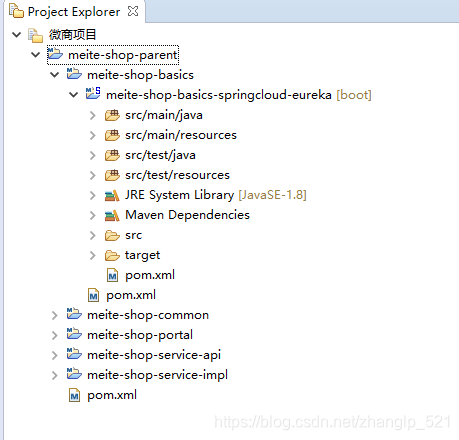Select pom.xml under springcloud-eureka module
The height and width of the screenshot is (440, 459).
[x=150, y=275]
